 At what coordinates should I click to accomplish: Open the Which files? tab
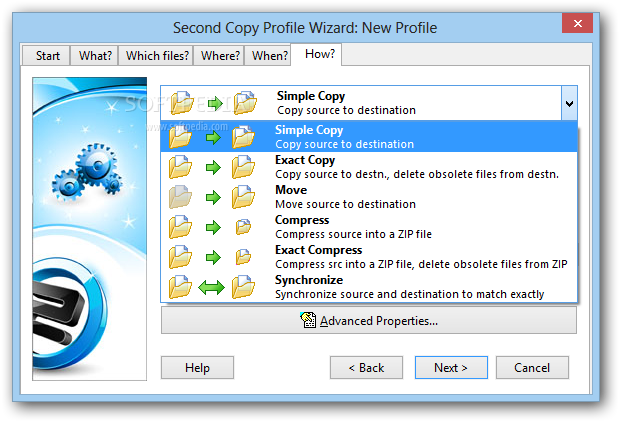coord(157,55)
